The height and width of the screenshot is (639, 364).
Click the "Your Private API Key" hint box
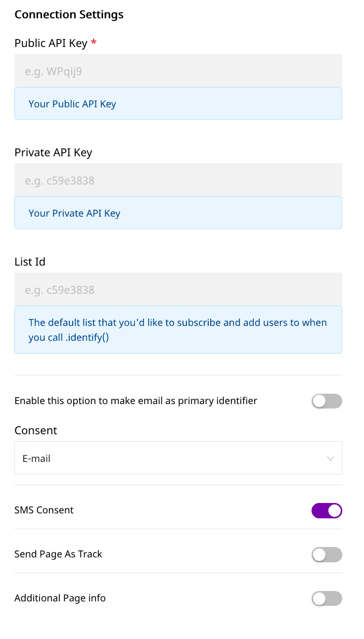(x=178, y=213)
